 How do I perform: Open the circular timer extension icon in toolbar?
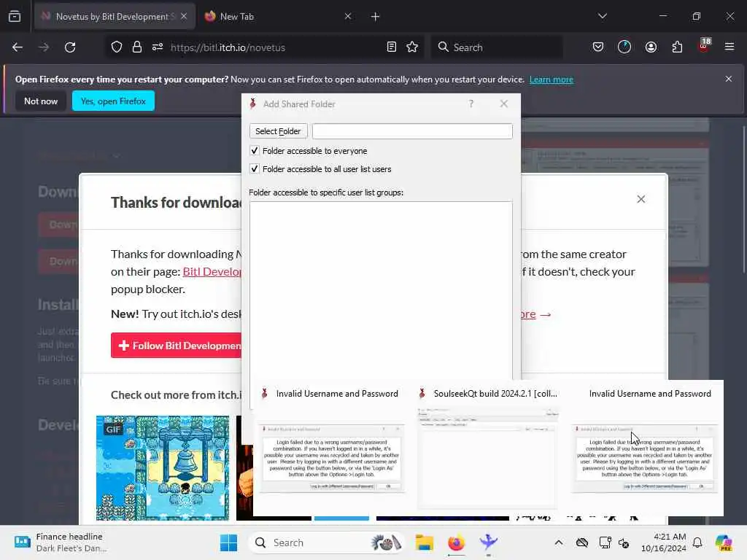[x=624, y=47]
